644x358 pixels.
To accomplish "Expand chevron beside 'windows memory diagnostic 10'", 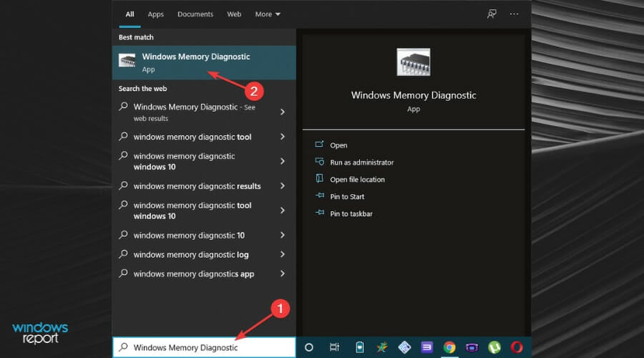I will pos(283,235).
